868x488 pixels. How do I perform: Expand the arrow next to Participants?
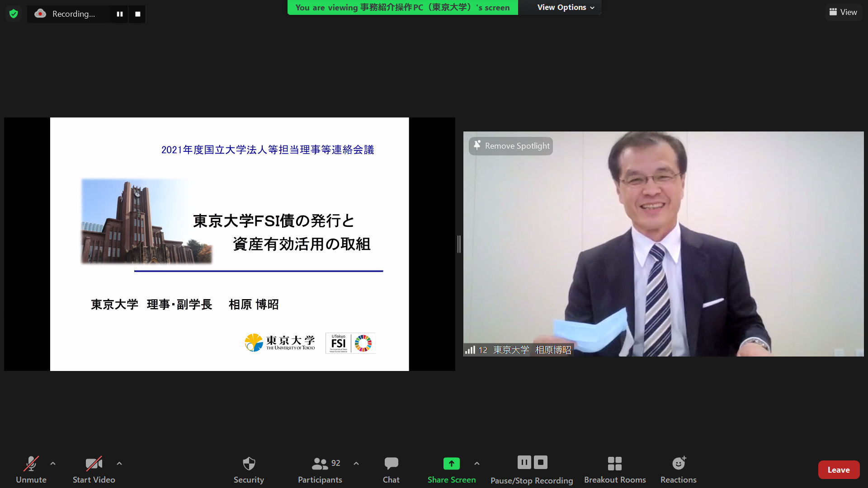click(356, 464)
